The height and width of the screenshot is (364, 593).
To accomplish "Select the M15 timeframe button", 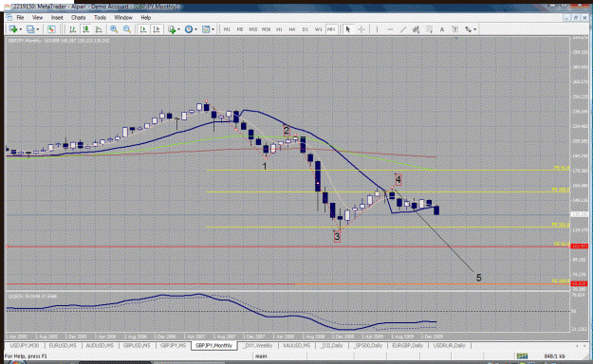I will point(253,29).
